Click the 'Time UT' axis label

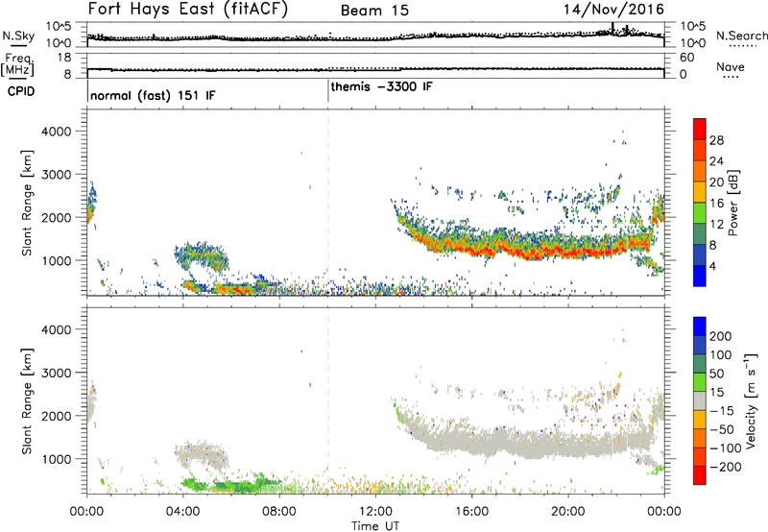(x=375, y=526)
